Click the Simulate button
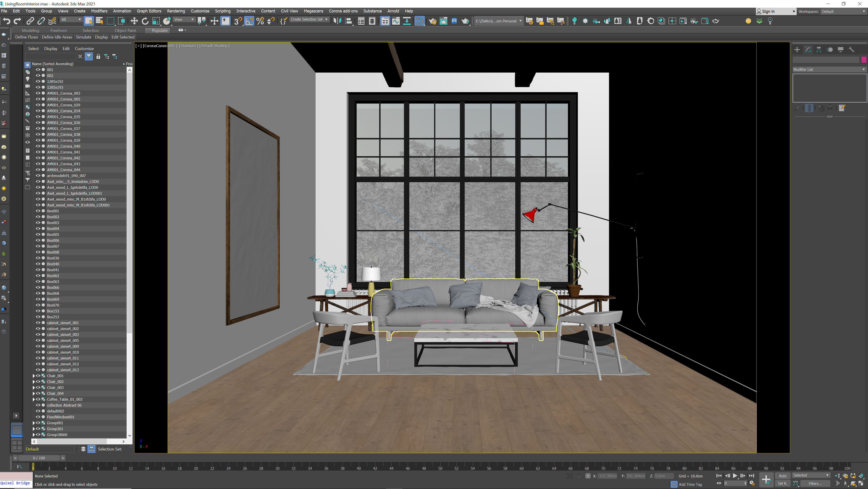Screen dimensions: 868x489 coord(83,37)
